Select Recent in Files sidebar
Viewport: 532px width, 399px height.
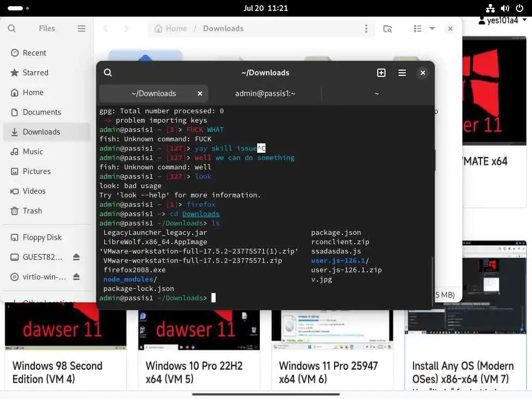click(47, 53)
